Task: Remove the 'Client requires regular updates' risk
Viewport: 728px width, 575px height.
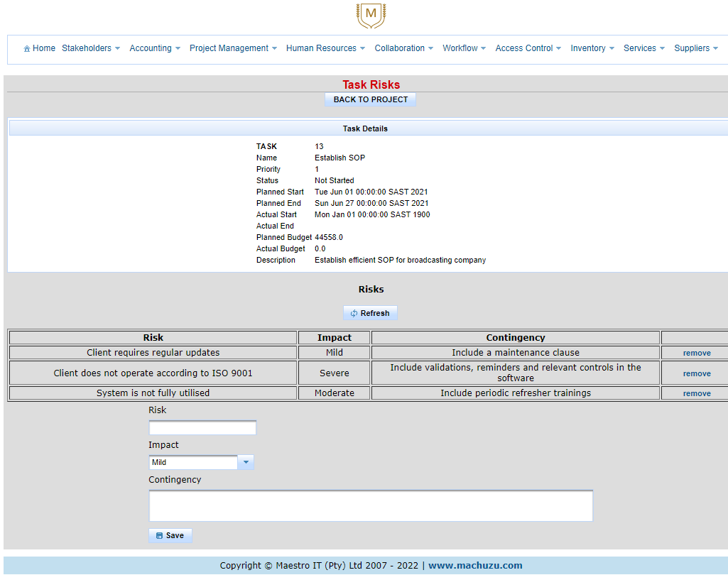Action: click(x=697, y=353)
